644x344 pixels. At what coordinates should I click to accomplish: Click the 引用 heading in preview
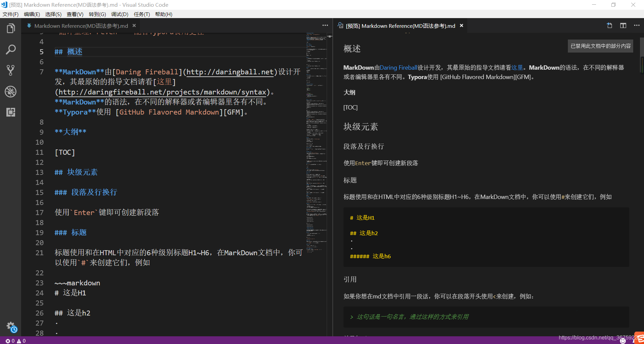click(x=350, y=279)
